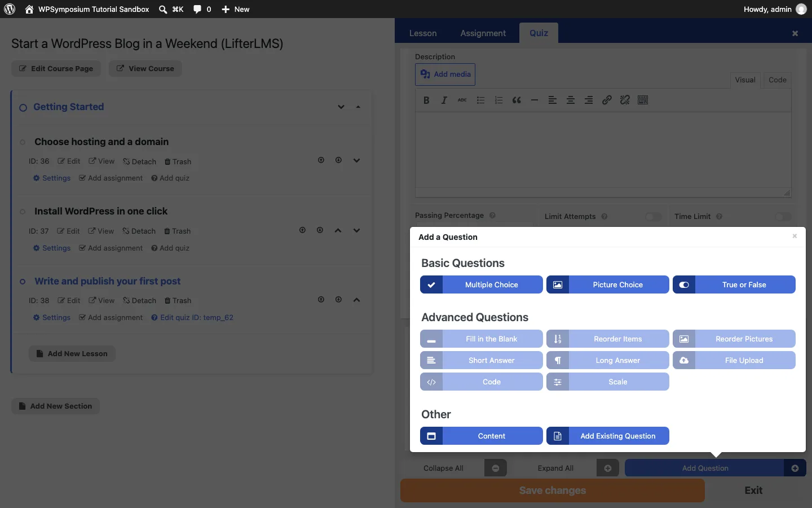
Task: Center align text in the editor
Action: [x=571, y=100]
